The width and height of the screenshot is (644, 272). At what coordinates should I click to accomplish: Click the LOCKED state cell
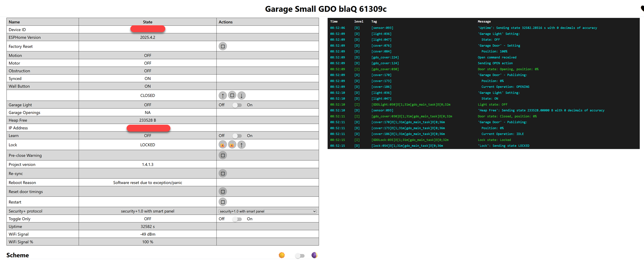[x=147, y=145]
